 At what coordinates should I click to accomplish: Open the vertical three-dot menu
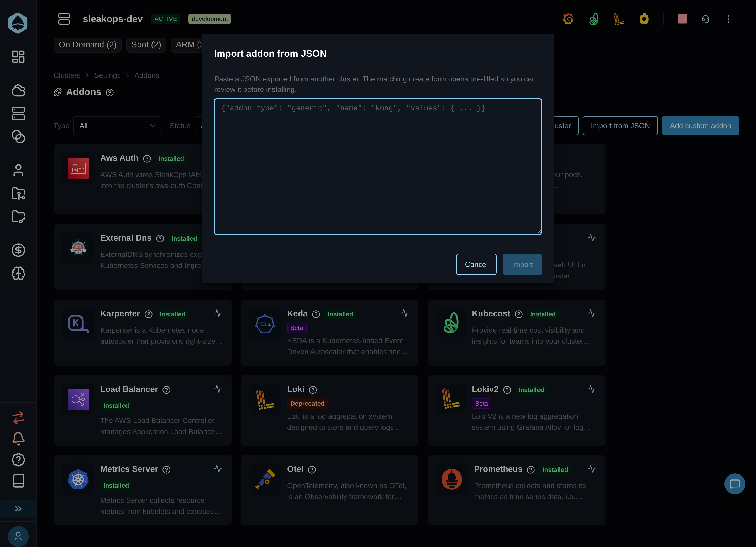(x=729, y=19)
